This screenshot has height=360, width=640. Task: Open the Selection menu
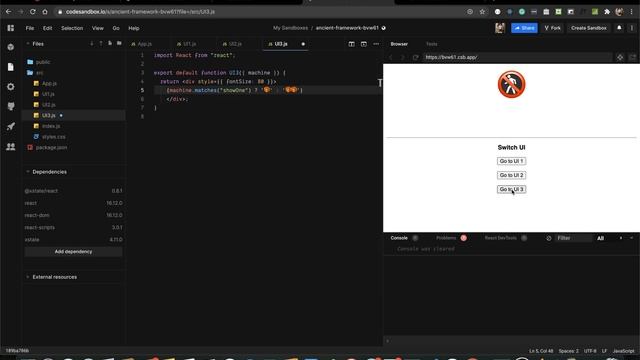tap(72, 28)
